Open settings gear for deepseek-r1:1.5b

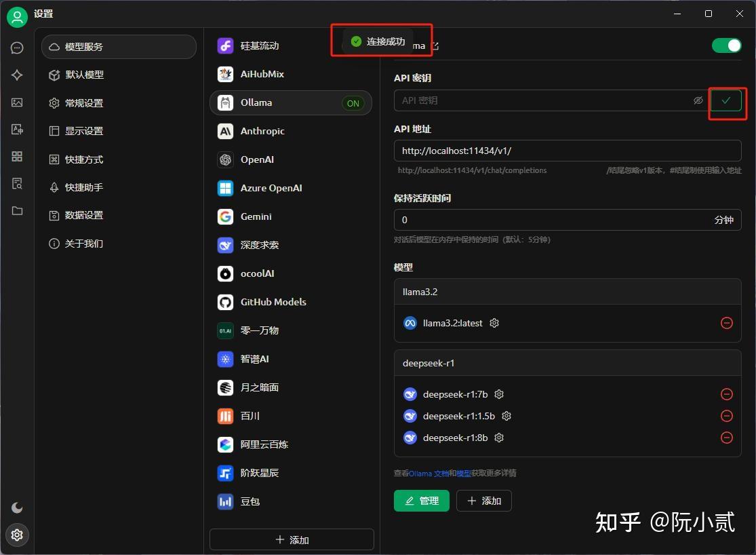[x=506, y=416]
